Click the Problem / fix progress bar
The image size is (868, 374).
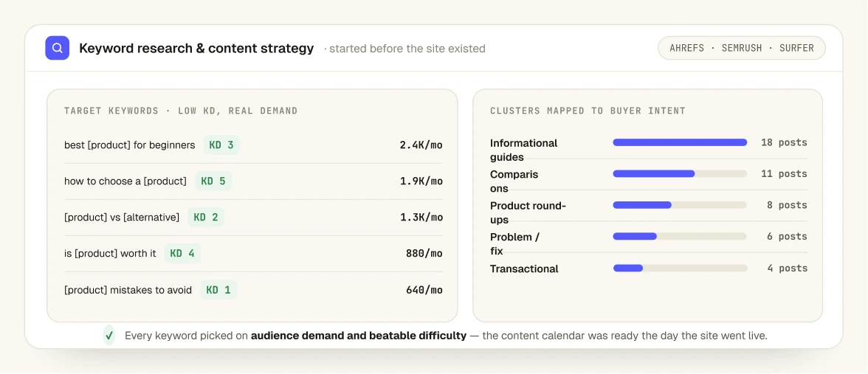pyautogui.click(x=680, y=236)
